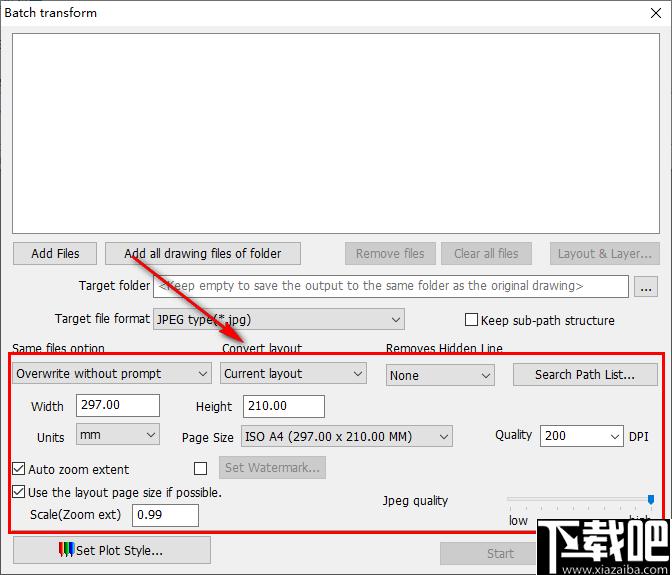Enable Keep sub-path structure checkbox

pyautogui.click(x=471, y=320)
